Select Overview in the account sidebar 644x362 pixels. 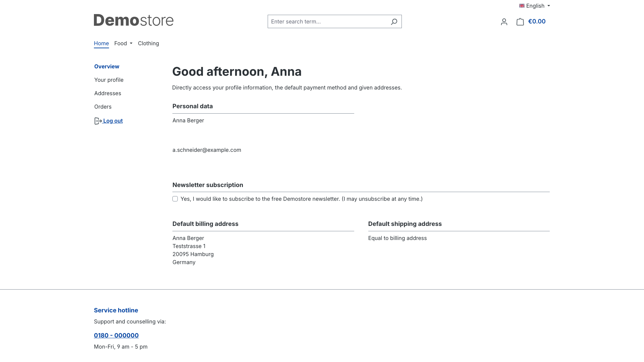(107, 66)
